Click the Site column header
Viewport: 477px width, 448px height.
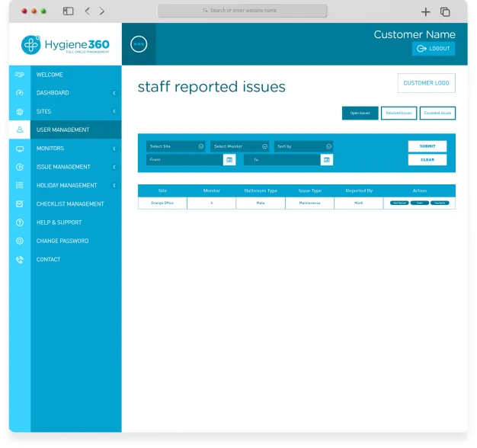pos(162,190)
